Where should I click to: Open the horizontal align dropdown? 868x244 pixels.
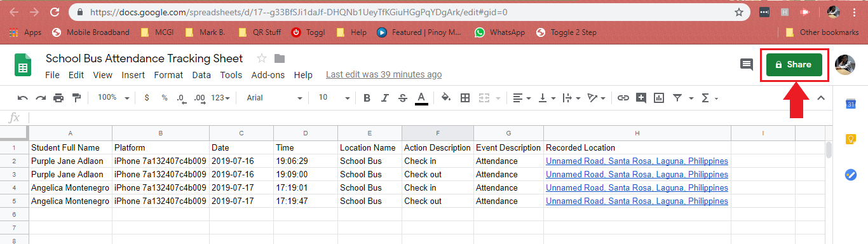pyautogui.click(x=522, y=98)
